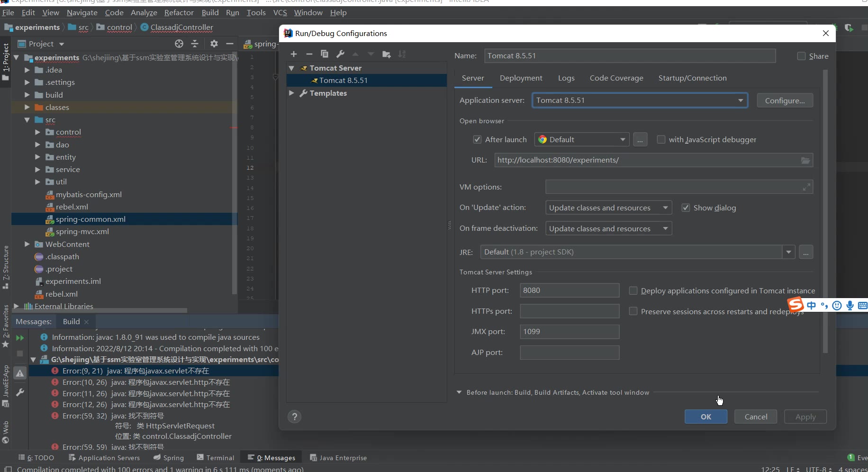Viewport: 868px width, 472px height.
Task: Uncheck After launch checkbox
Action: point(477,139)
